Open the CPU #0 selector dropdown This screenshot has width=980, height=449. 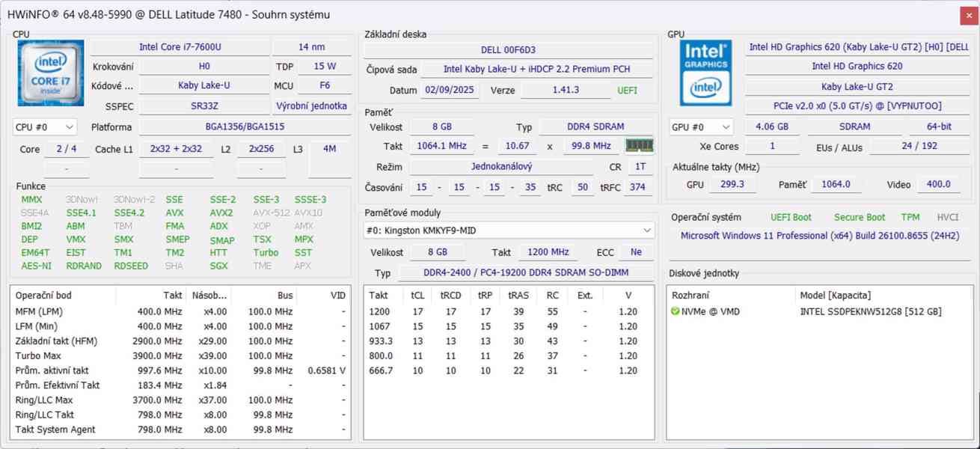pyautogui.click(x=45, y=127)
